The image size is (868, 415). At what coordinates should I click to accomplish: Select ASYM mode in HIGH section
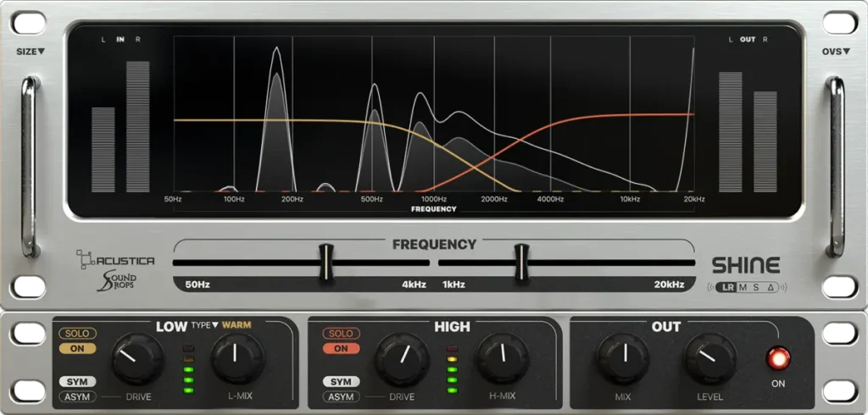[341, 396]
